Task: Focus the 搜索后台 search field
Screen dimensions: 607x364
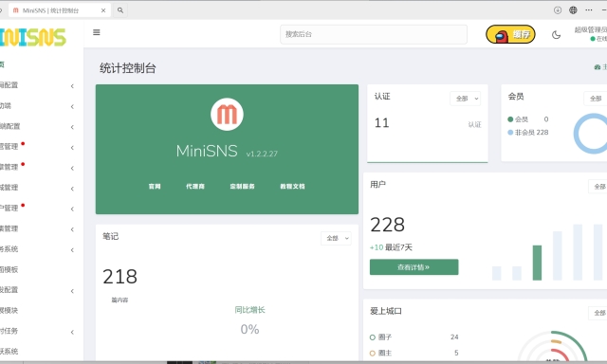Action: tap(374, 34)
